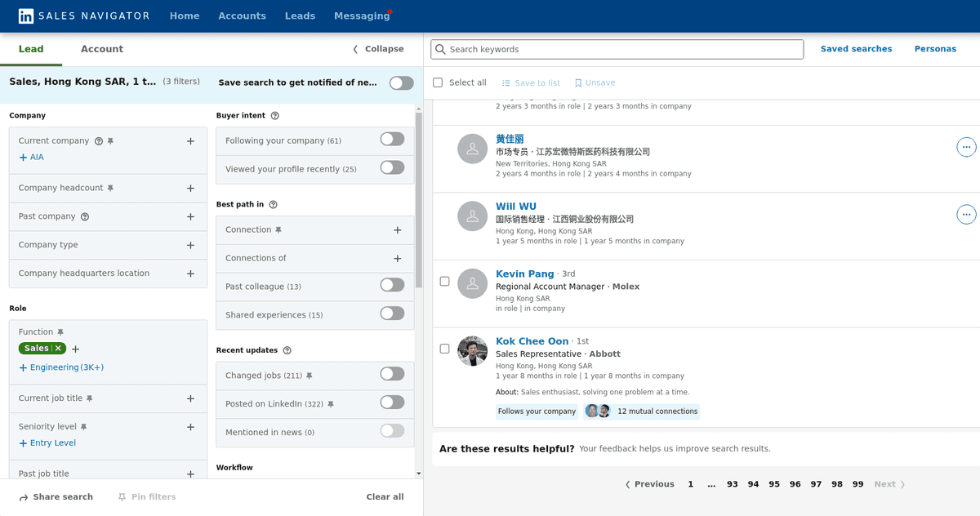Turn on the Changed jobs filter
Image resolution: width=980 pixels, height=516 pixels.
click(392, 375)
